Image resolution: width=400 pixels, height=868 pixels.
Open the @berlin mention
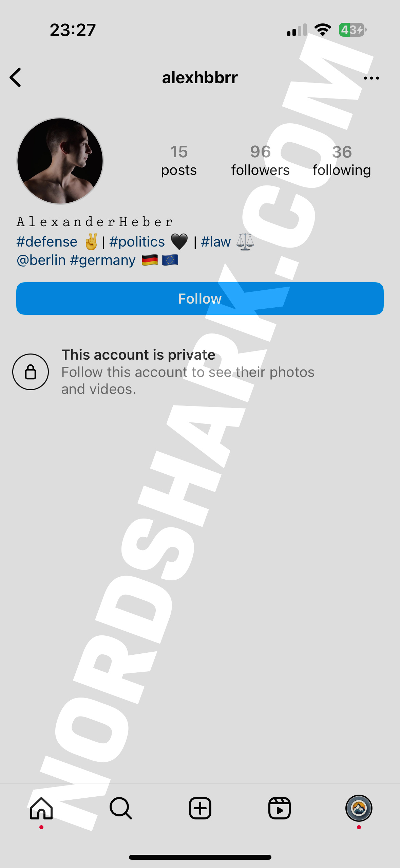[x=41, y=260]
